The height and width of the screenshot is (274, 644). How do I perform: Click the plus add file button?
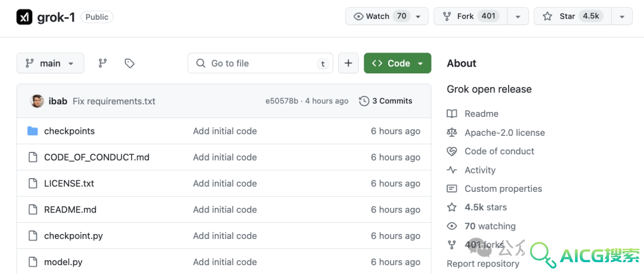click(348, 63)
